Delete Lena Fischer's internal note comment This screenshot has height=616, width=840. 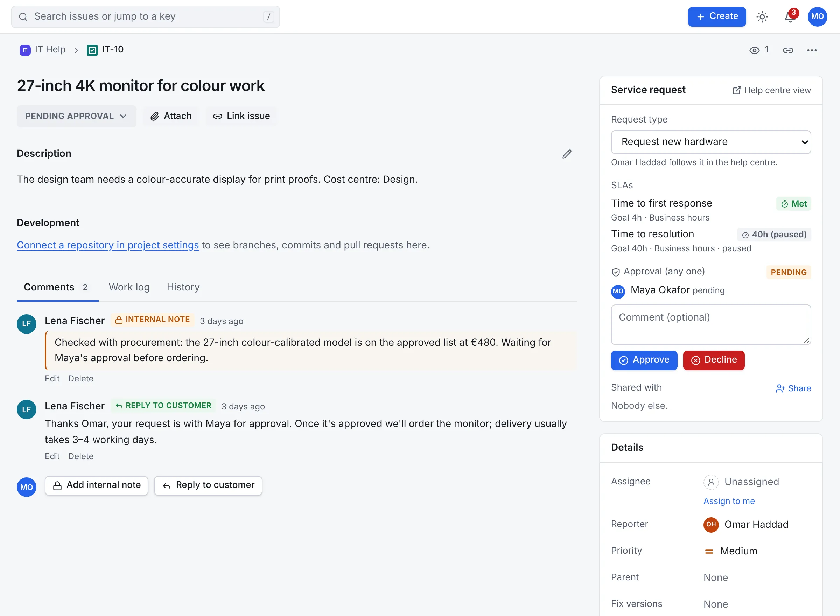(80, 378)
